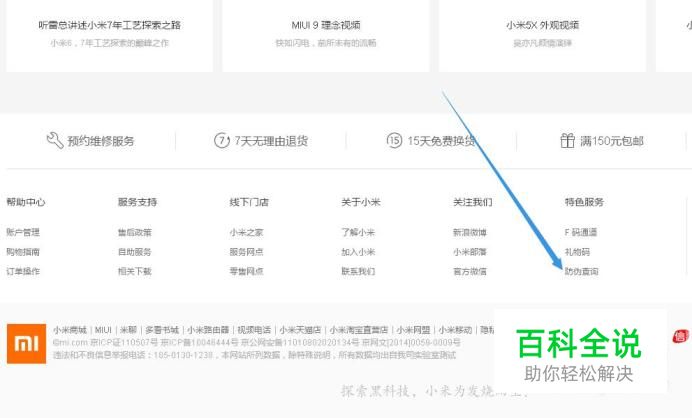This screenshot has height=418, width=692.
Task: Open the 15天免费换货 link
Action: (x=441, y=141)
